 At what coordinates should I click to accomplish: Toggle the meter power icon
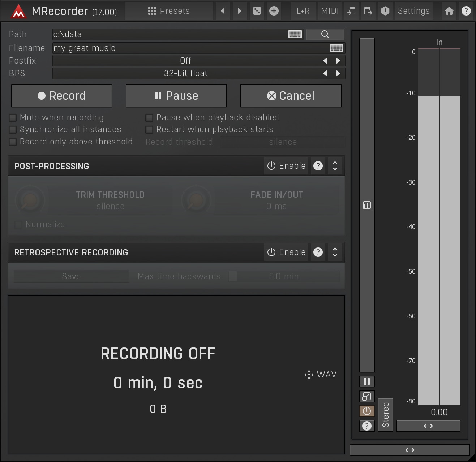pyautogui.click(x=366, y=411)
